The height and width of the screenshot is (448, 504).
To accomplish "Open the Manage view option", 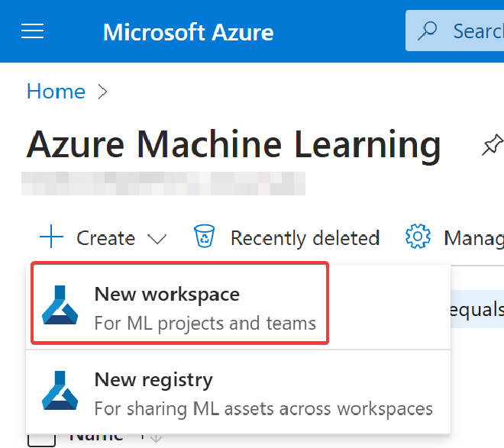I will (473, 238).
